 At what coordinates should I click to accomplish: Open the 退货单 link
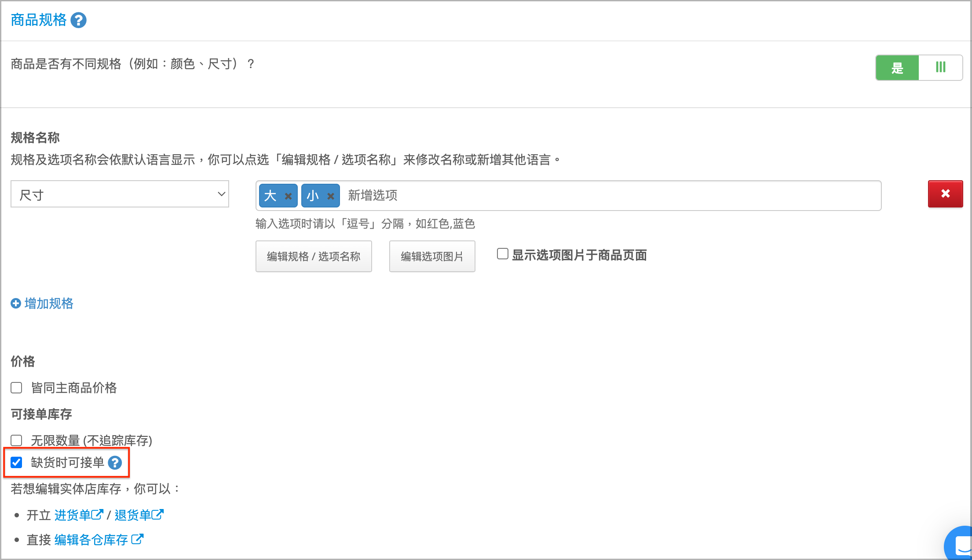tap(139, 515)
